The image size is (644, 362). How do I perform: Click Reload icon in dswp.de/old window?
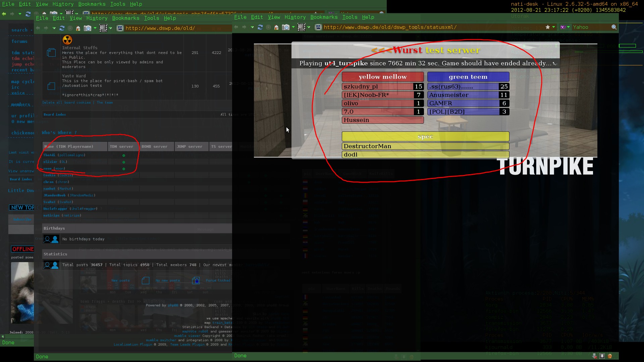coord(62,28)
